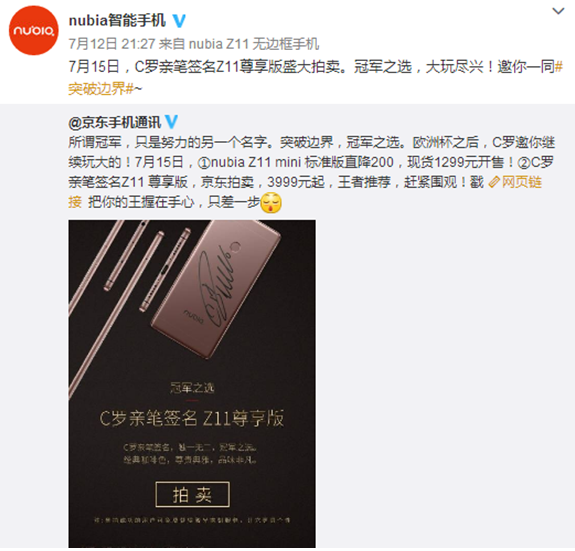Open the nubia智能手机 account name link
The image size is (575, 551).
pos(117,21)
